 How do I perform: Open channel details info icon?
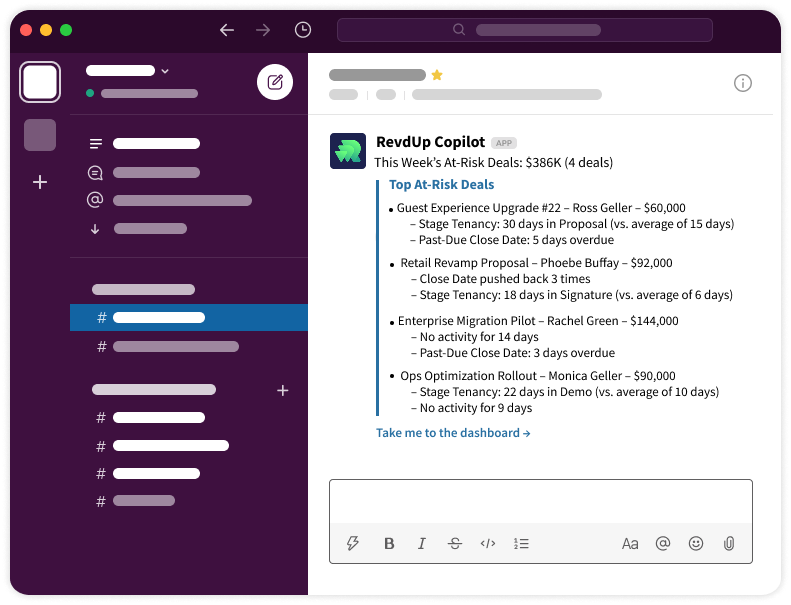[x=743, y=83]
